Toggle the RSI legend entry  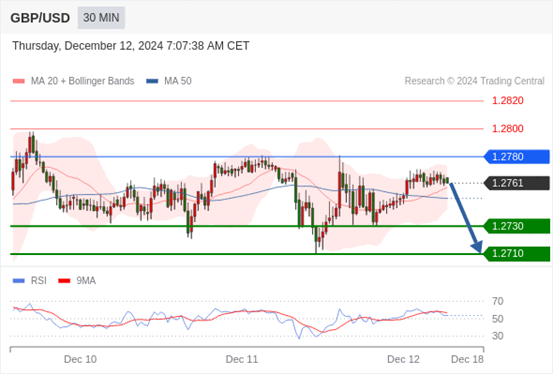click(x=30, y=281)
